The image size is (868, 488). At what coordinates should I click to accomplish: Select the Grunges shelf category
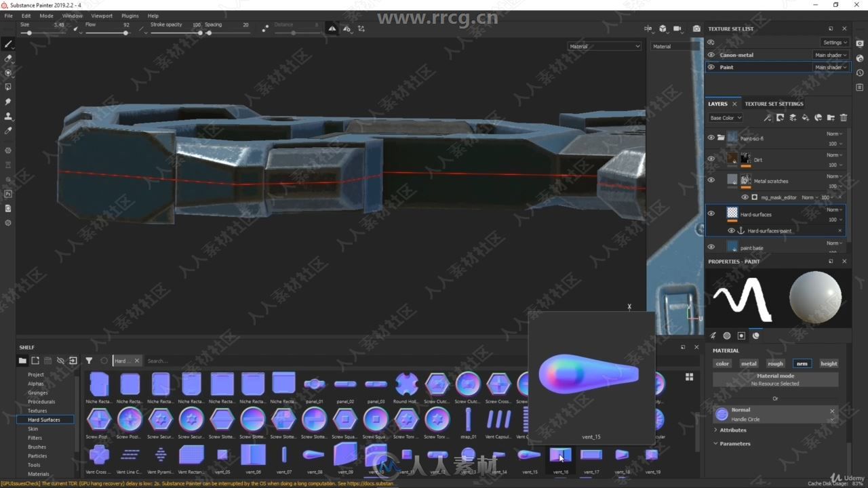38,392
